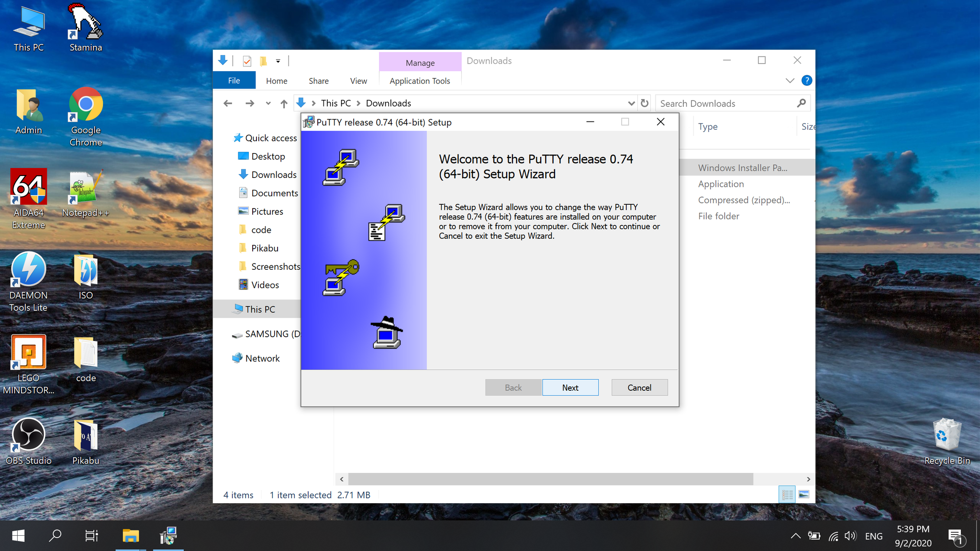Switch to File Explorer taskbar icon
Screen dimensions: 980x551
click(130, 536)
